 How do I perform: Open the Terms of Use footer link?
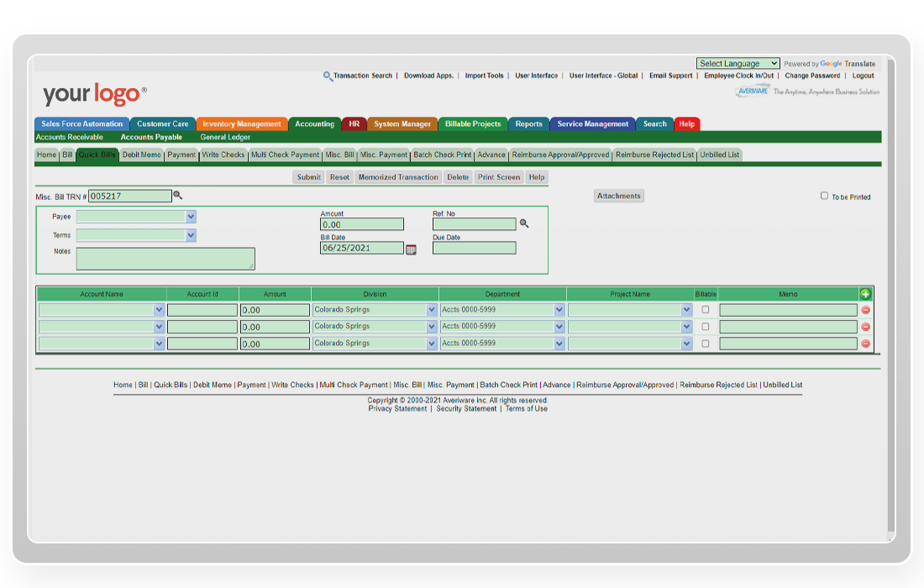click(x=526, y=408)
